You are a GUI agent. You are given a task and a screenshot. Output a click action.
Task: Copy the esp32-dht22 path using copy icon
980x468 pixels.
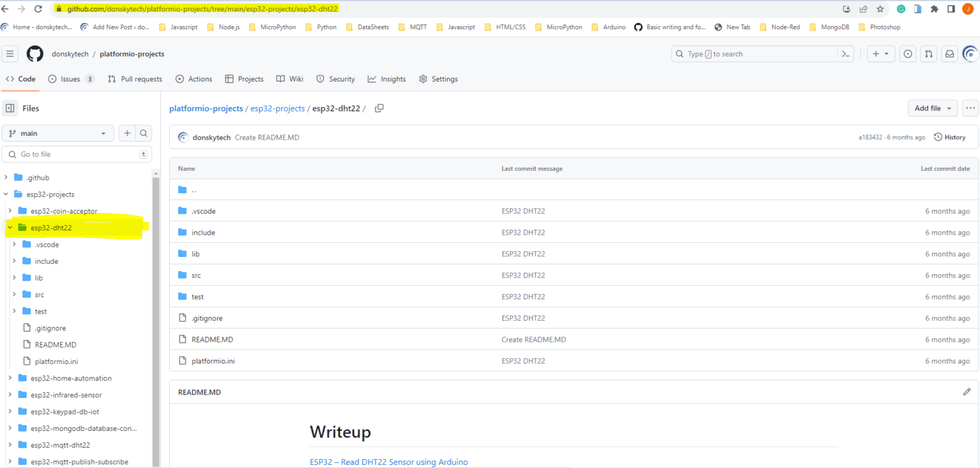tap(378, 108)
